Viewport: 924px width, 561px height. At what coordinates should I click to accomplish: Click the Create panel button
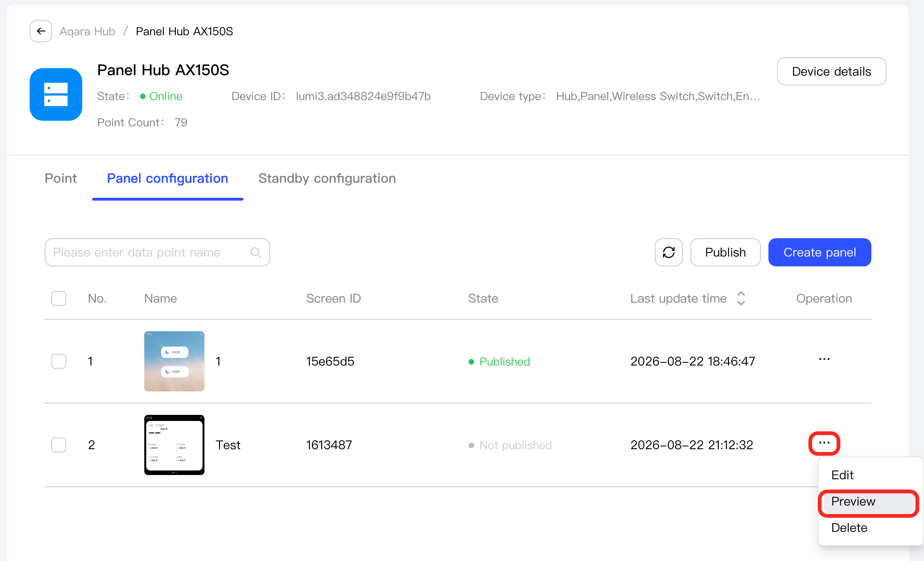(x=820, y=252)
